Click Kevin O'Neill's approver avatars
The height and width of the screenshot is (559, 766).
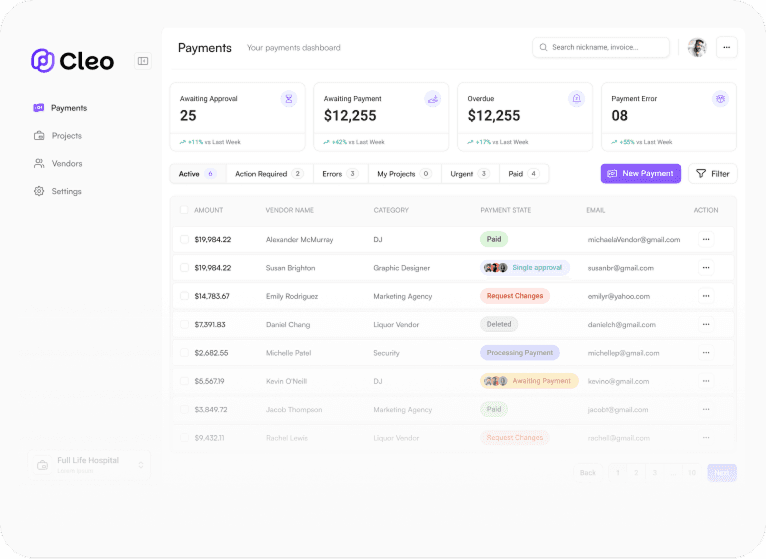495,381
